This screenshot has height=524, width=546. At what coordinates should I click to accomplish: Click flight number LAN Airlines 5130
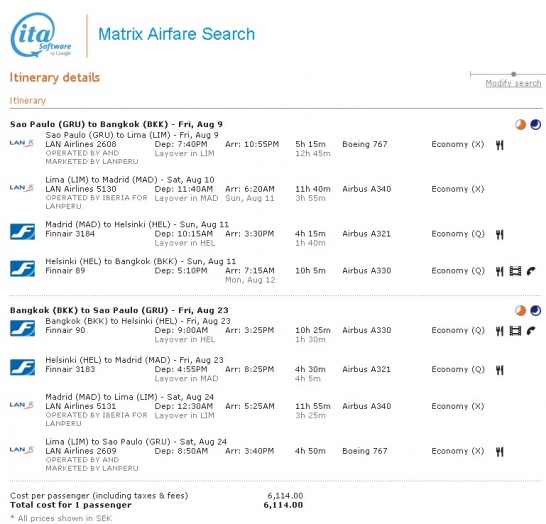click(x=81, y=189)
